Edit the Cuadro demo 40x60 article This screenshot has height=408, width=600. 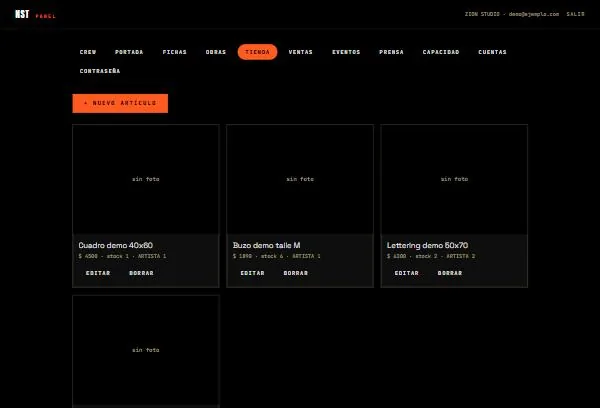pos(98,273)
